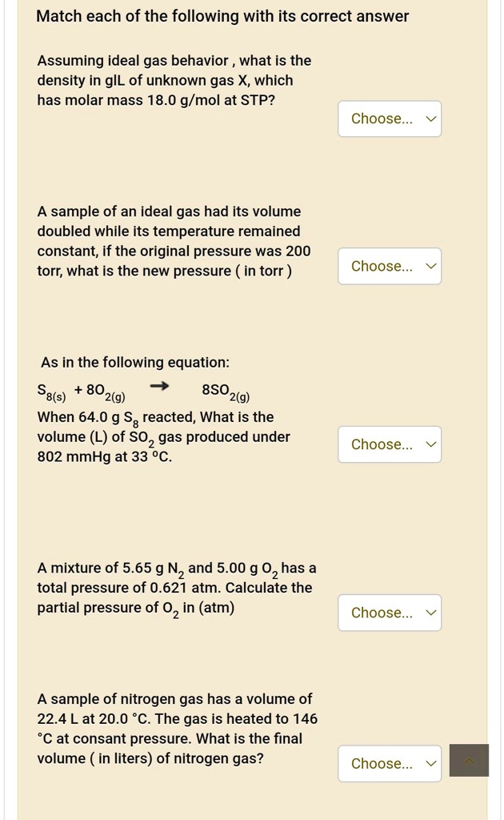Open the Choose dropdown for the partial pressure question
Viewport: 504px width, 820px height.
coord(390,613)
